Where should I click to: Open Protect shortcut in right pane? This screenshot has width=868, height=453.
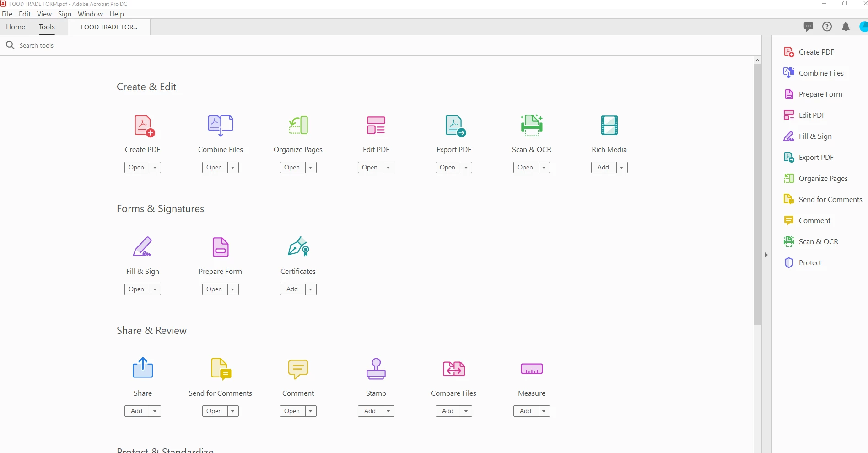point(803,262)
